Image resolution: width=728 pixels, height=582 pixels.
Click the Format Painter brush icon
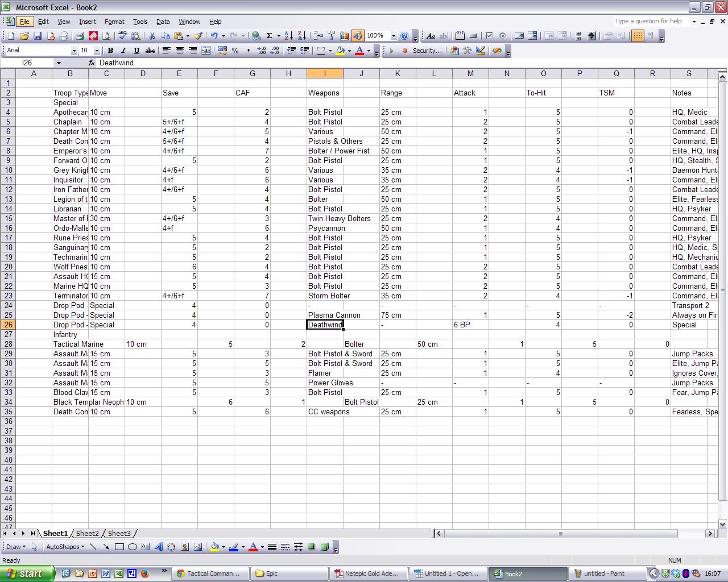(x=198, y=36)
